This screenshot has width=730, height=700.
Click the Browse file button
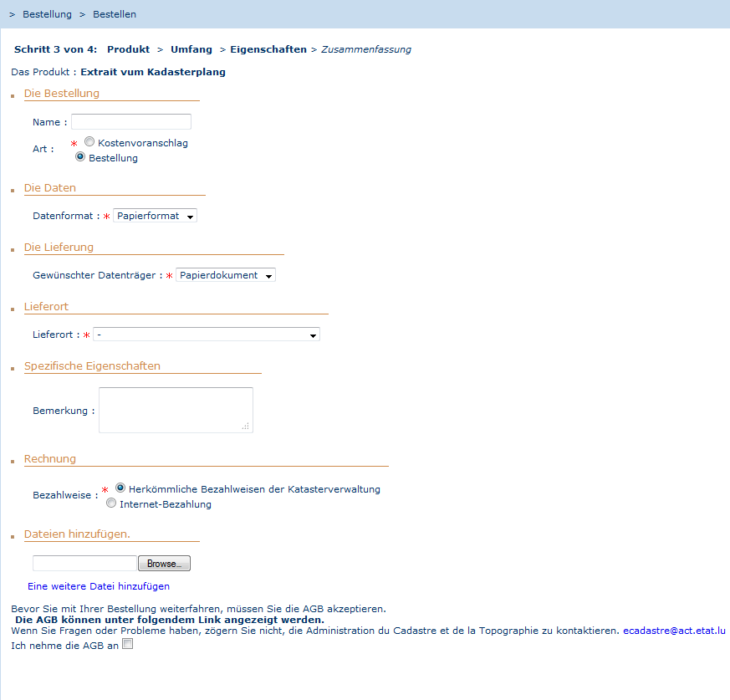coord(164,564)
